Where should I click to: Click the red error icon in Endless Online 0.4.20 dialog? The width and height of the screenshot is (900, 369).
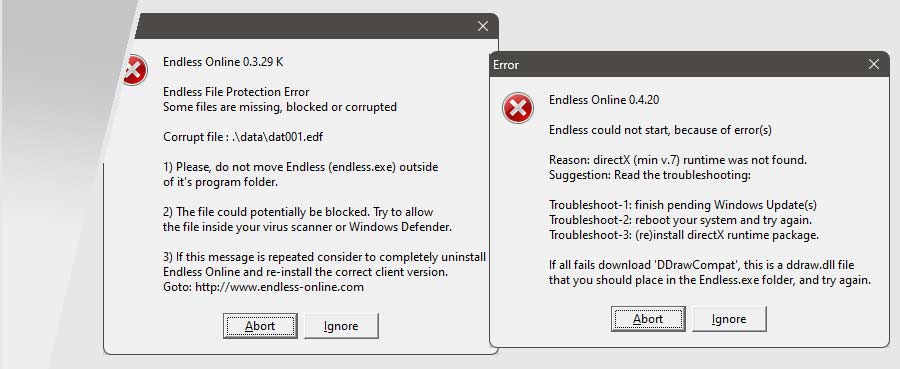518,108
